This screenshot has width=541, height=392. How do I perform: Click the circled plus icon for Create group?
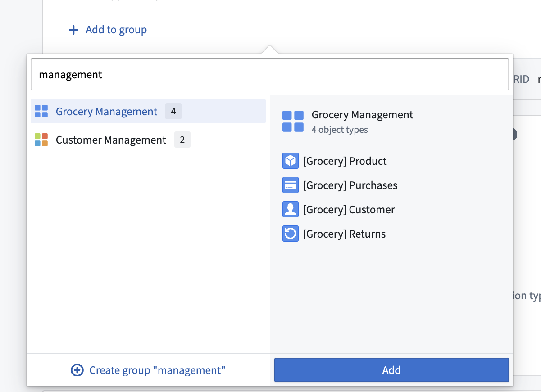(77, 370)
